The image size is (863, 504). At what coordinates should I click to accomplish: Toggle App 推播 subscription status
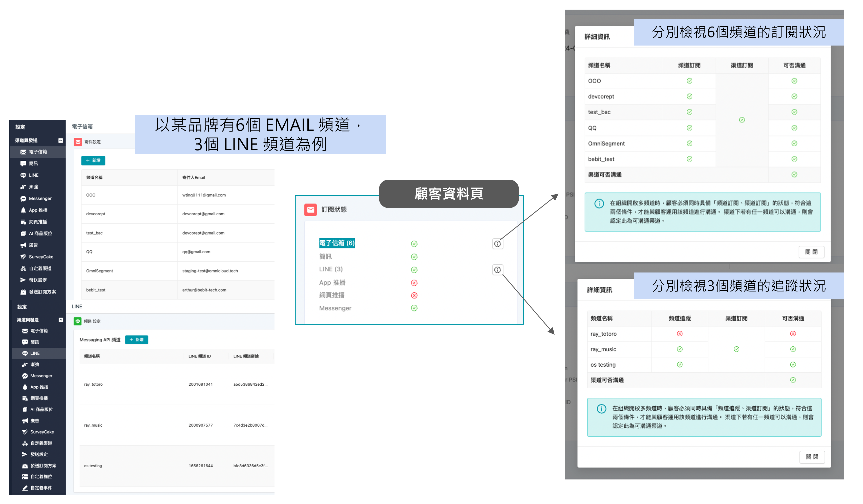(414, 282)
